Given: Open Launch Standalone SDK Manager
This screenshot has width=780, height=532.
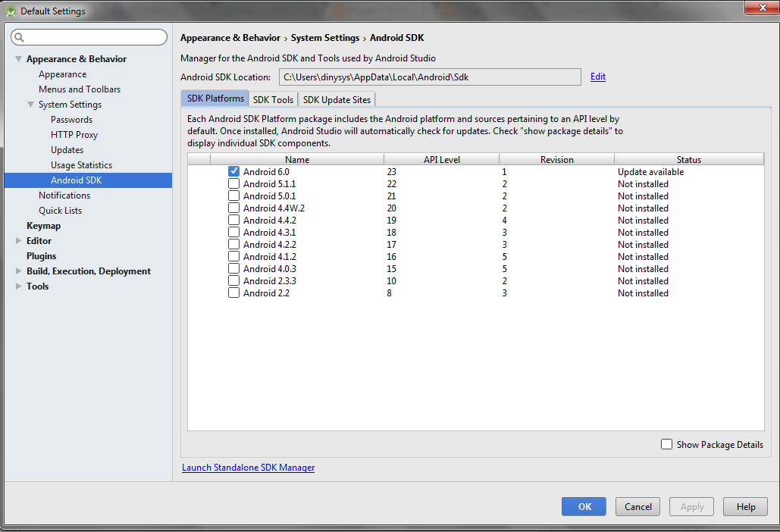Looking at the screenshot, I should (248, 468).
